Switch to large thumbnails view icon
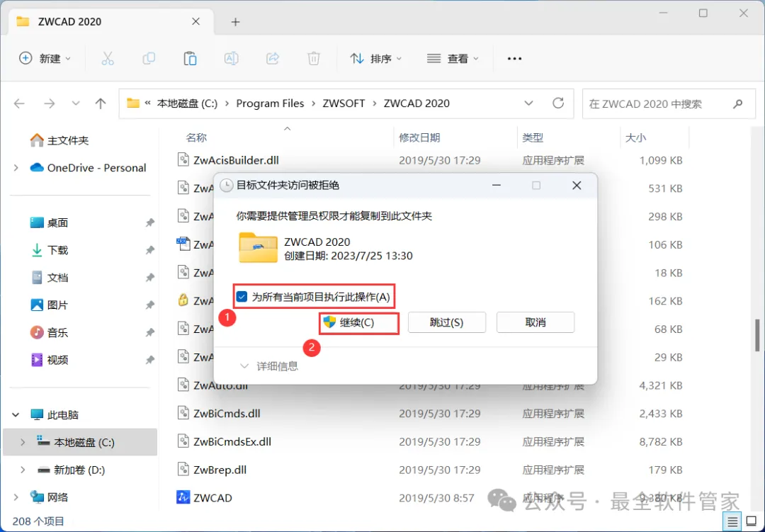 [x=752, y=522]
